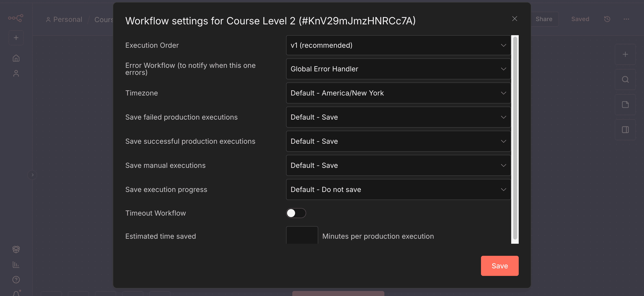
Task: Click the n8n logo icon
Action: 16,18
